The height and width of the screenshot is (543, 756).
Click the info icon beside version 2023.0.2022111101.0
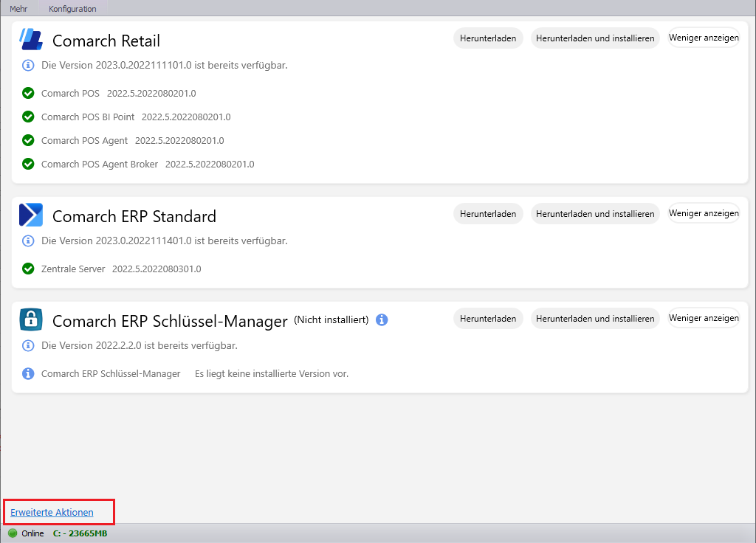28,65
